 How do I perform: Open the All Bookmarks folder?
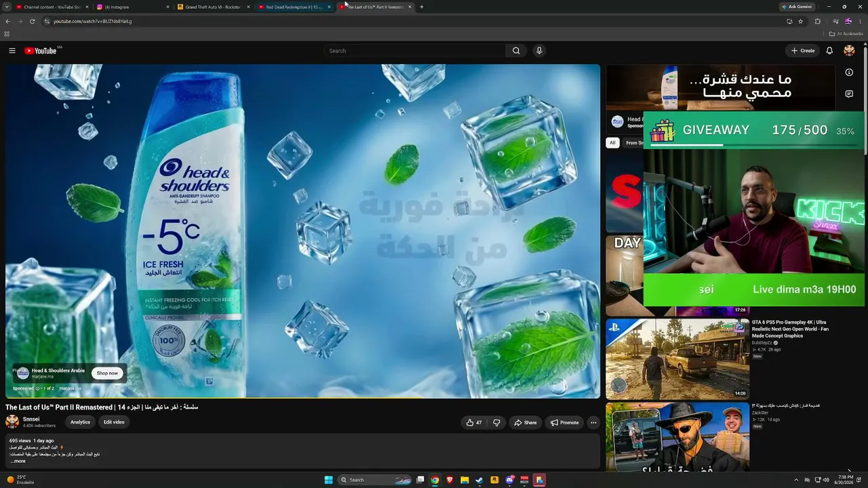846,33
